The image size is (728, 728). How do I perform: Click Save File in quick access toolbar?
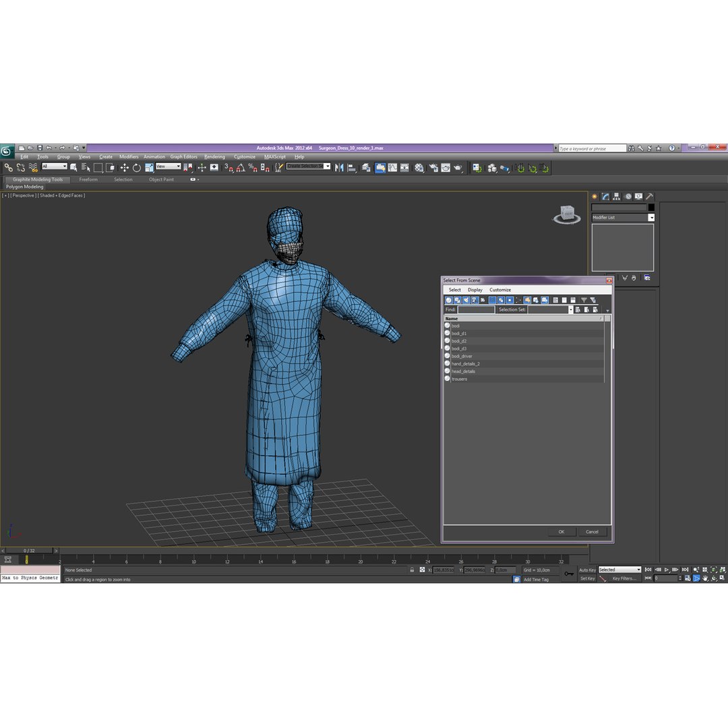click(40, 148)
